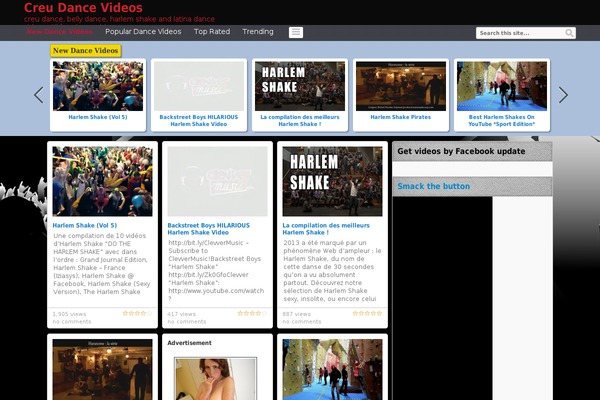Click carousel link Backstreet Boys HILARIOUS Harlem Shake
Screen dimensions: 600x400
[199, 121]
